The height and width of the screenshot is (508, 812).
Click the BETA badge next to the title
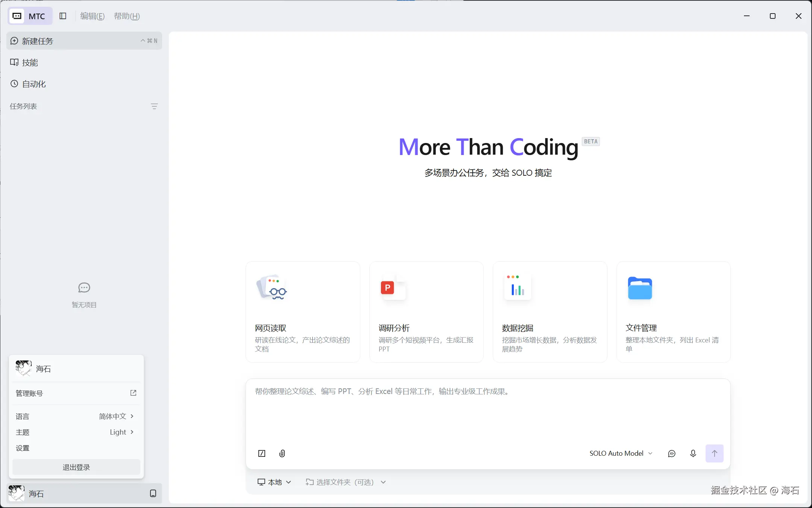click(591, 141)
